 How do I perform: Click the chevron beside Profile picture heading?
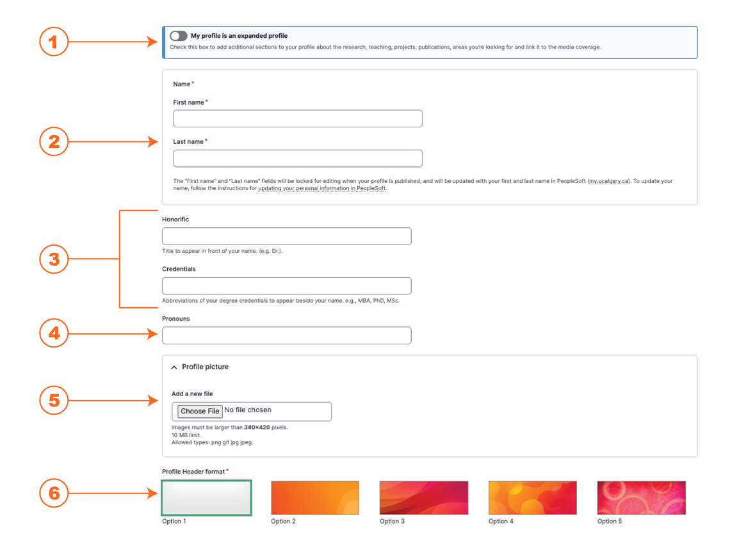[x=174, y=367]
